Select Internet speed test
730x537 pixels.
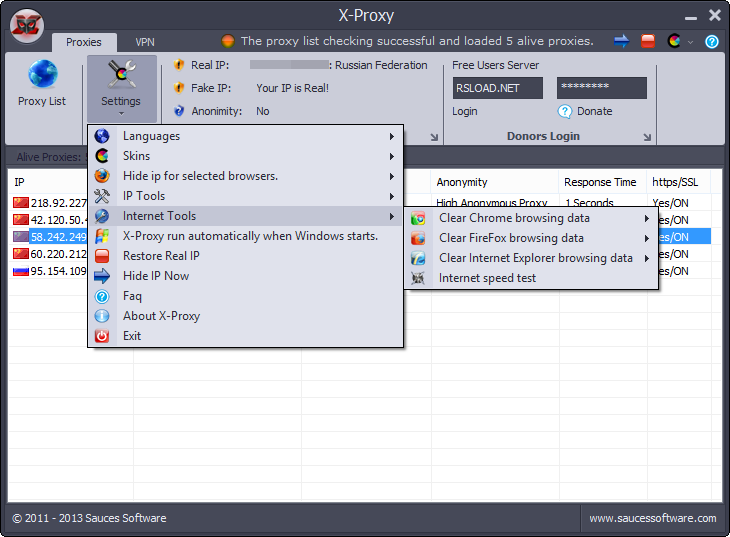coord(531,278)
